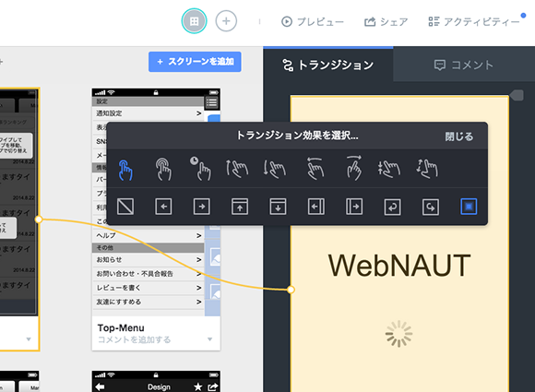Choose the swipe up gesture icon
Image resolution: width=535 pixels, height=392 pixels.
coord(237,169)
